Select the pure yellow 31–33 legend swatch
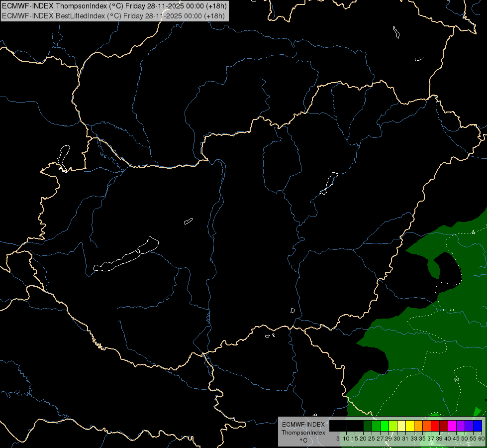The width and height of the screenshot is (487, 448). coord(410,426)
